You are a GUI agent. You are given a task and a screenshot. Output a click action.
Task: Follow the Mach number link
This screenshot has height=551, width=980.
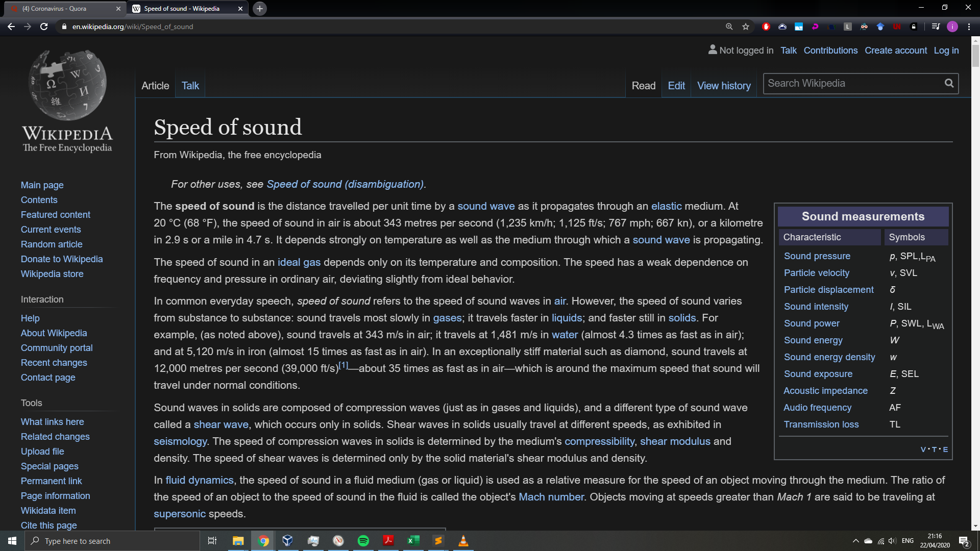[x=551, y=496]
